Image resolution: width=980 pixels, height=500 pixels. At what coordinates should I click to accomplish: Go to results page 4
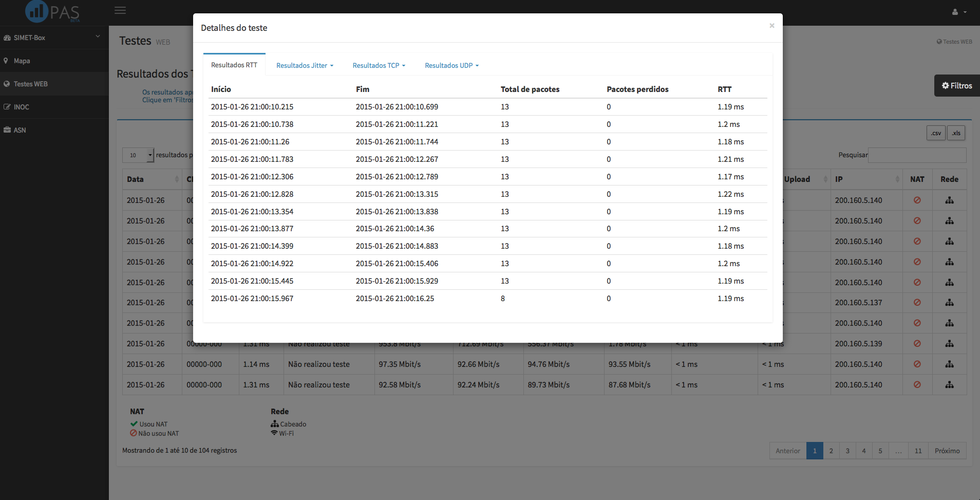coord(864,451)
